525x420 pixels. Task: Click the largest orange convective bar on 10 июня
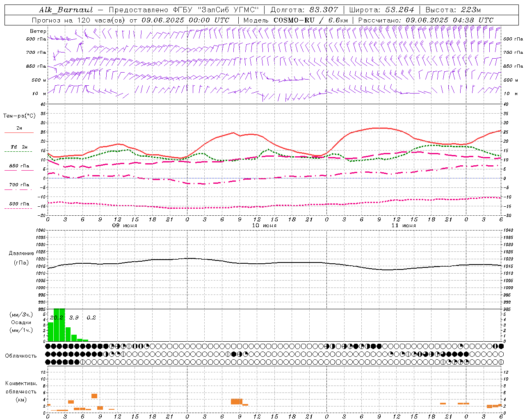pos(237,402)
